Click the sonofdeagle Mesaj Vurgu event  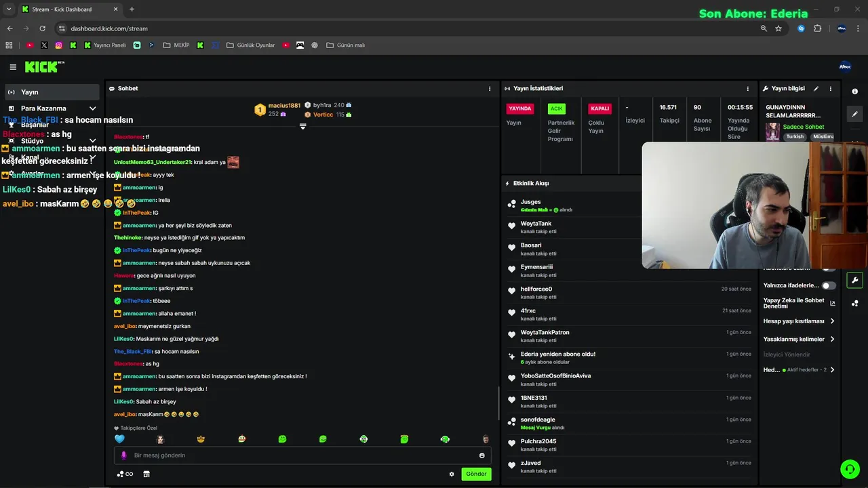point(629,423)
